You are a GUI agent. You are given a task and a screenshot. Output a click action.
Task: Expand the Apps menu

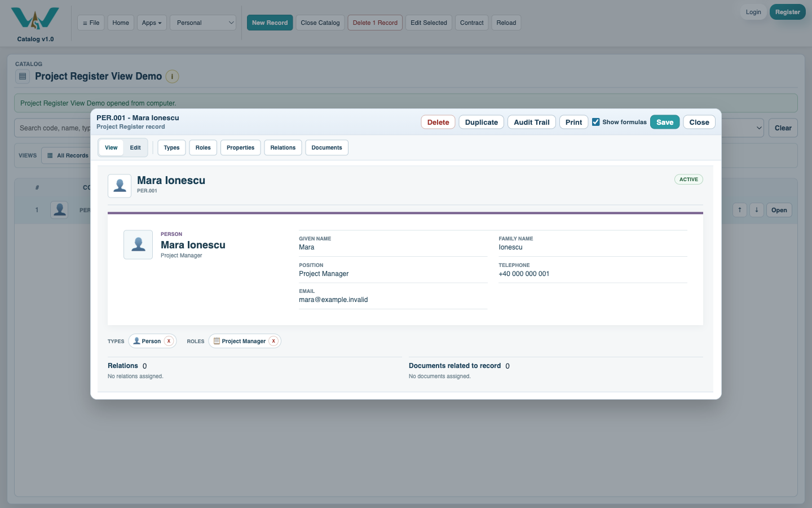coord(152,23)
